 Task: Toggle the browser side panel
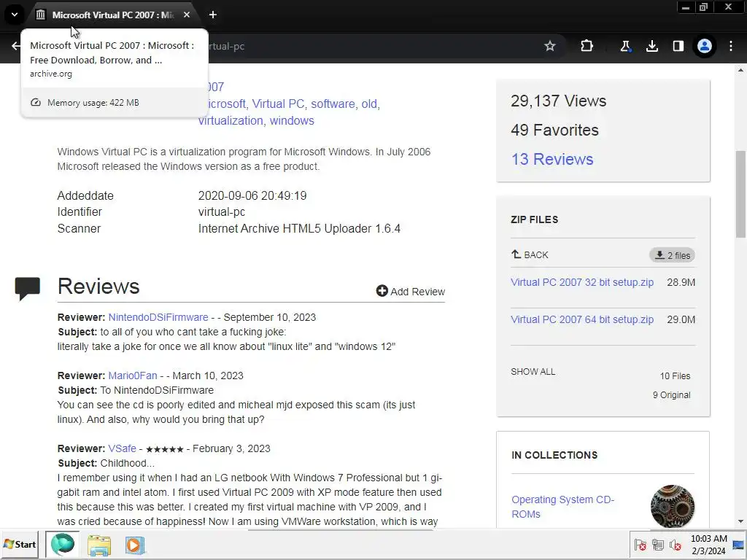(678, 46)
